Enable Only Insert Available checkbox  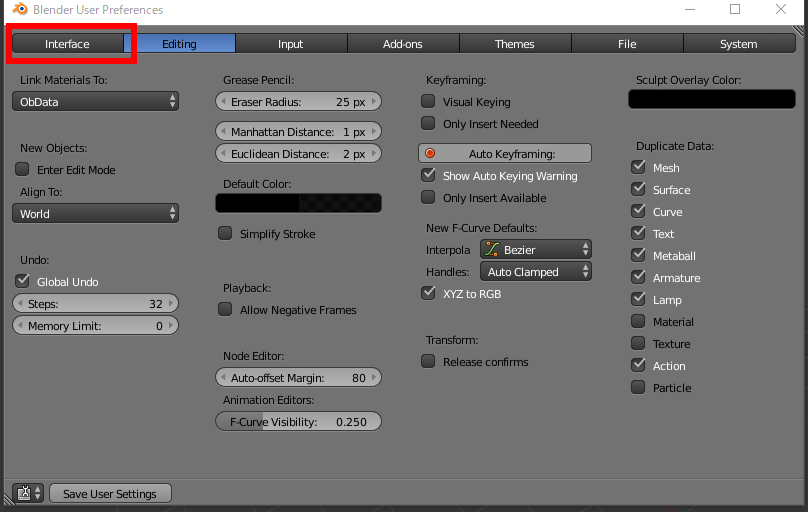click(428, 198)
